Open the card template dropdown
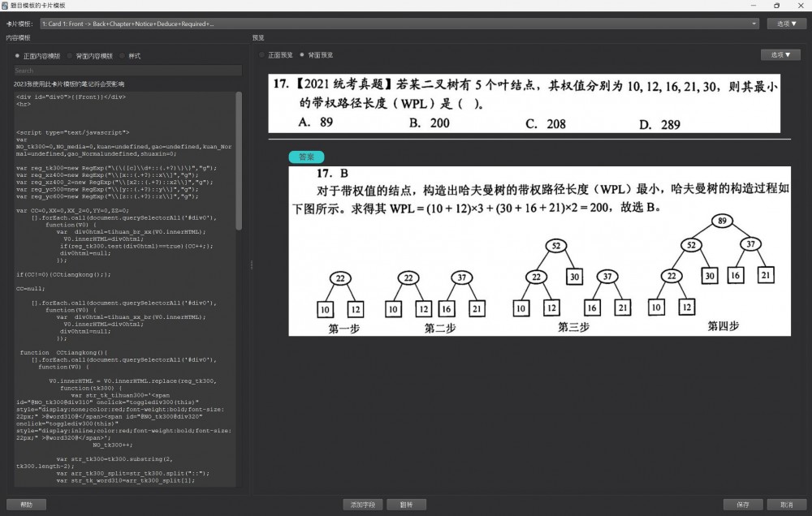Image resolution: width=812 pixels, height=516 pixels. tap(400, 24)
